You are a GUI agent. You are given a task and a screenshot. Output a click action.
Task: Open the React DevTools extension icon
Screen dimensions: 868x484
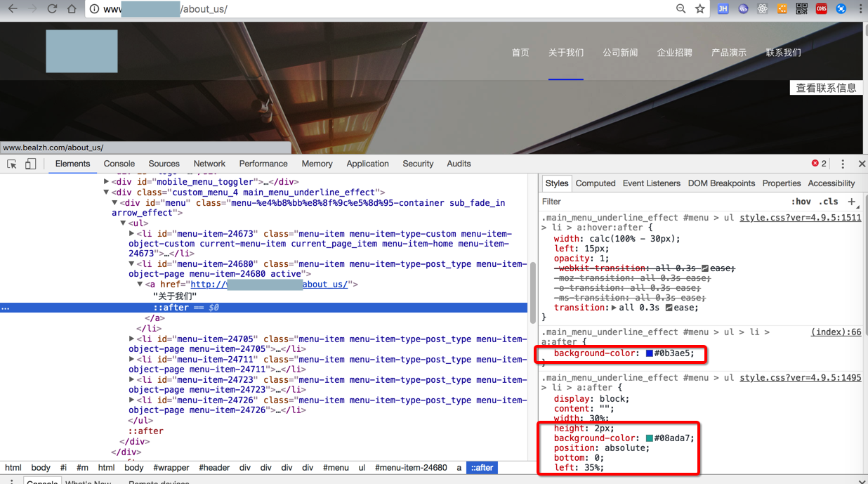coord(763,9)
